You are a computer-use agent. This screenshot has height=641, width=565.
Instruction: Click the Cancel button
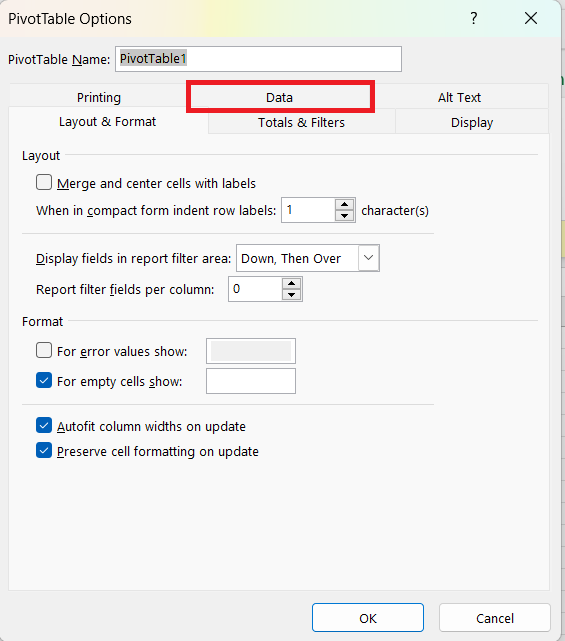[x=495, y=618]
